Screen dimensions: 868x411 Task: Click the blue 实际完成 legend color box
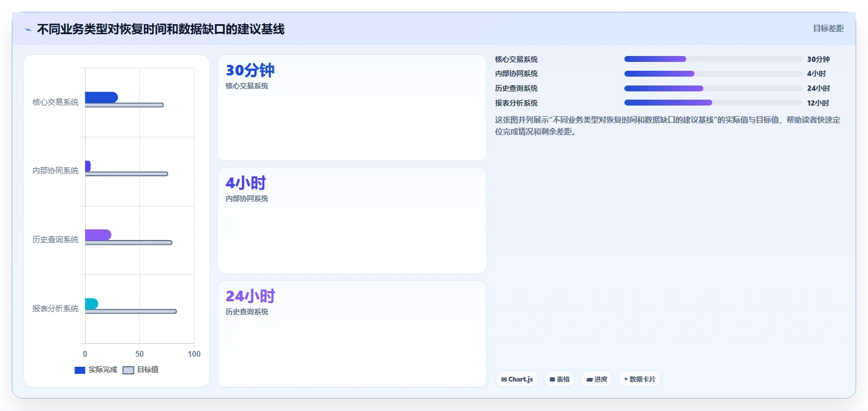(x=80, y=370)
